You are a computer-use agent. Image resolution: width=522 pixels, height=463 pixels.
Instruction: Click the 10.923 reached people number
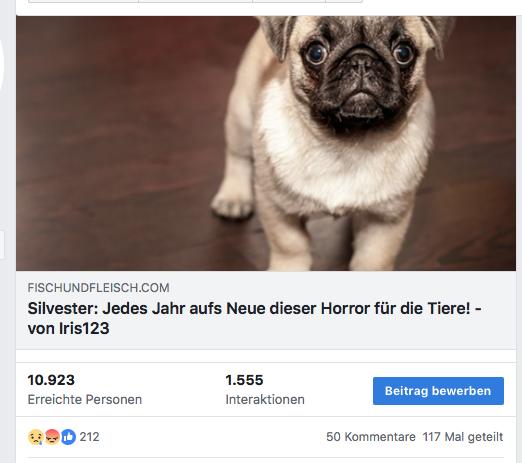[51, 380]
